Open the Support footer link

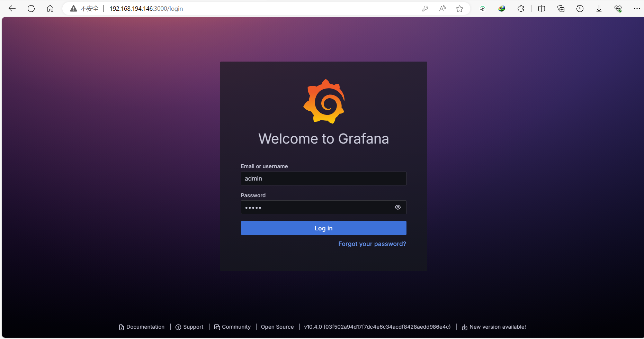tap(189, 327)
